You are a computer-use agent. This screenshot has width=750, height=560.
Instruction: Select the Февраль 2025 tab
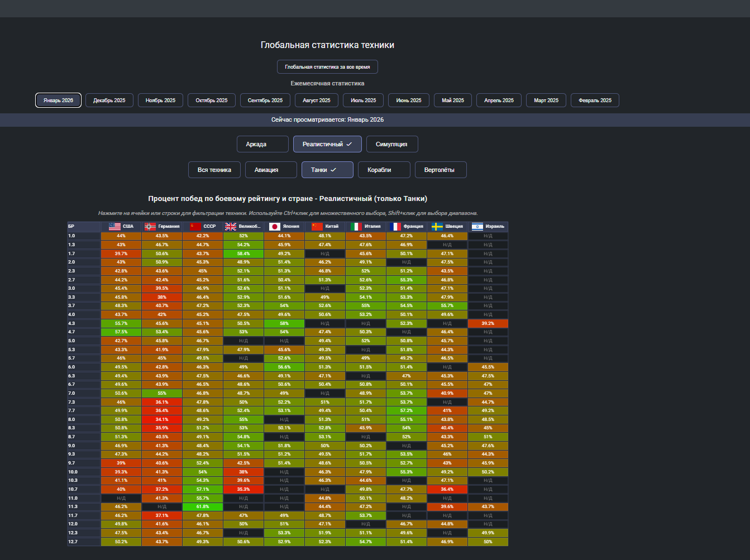pos(595,100)
